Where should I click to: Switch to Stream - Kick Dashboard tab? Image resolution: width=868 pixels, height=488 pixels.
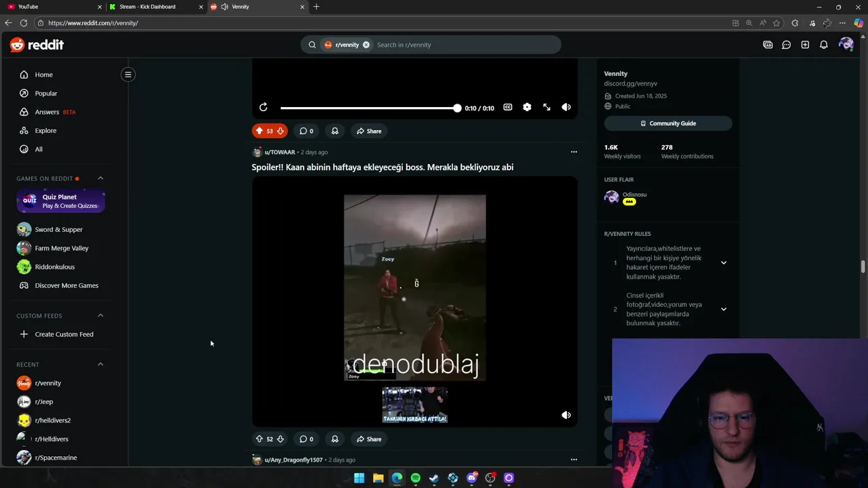tap(155, 7)
